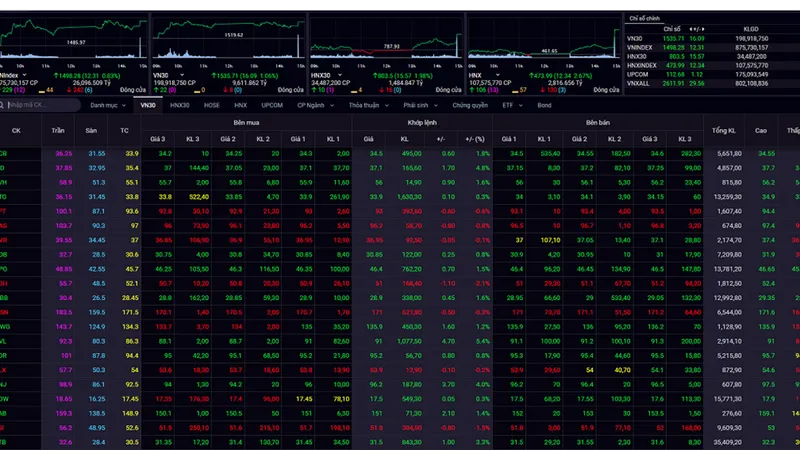Click the highlighted sell volume 107,10

pos(550,240)
